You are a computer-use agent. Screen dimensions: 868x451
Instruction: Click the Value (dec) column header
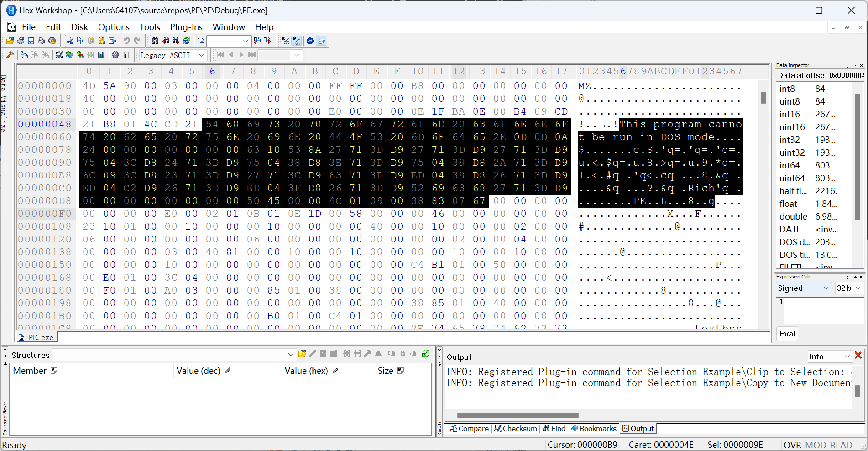(x=228, y=371)
